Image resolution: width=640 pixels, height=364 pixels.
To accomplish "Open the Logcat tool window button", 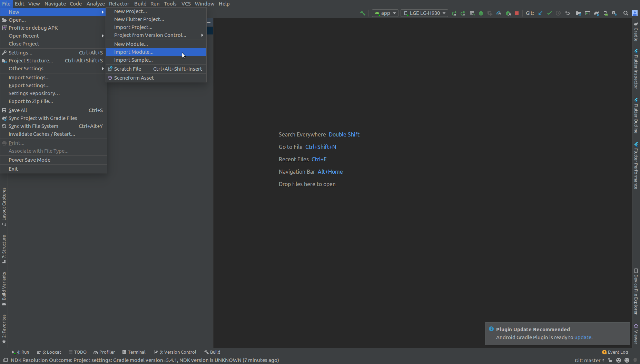I will (49, 352).
